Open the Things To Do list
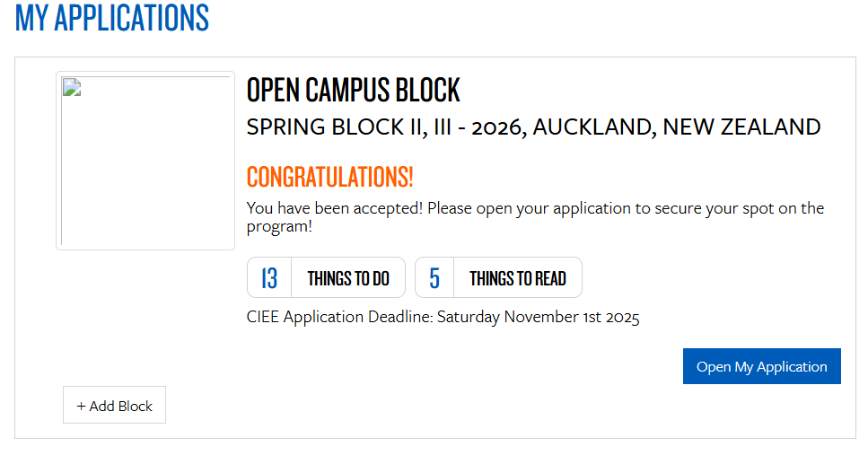The width and height of the screenshot is (868, 464). point(348,278)
